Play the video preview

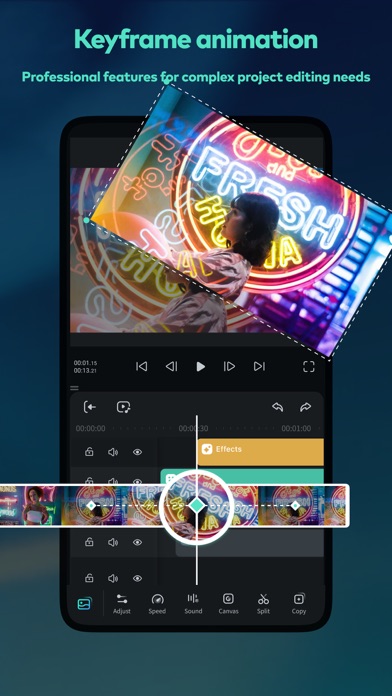[201, 366]
